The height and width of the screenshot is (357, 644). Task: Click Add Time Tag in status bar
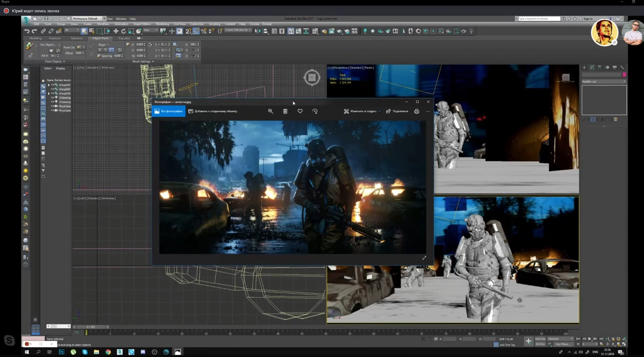coord(507,345)
